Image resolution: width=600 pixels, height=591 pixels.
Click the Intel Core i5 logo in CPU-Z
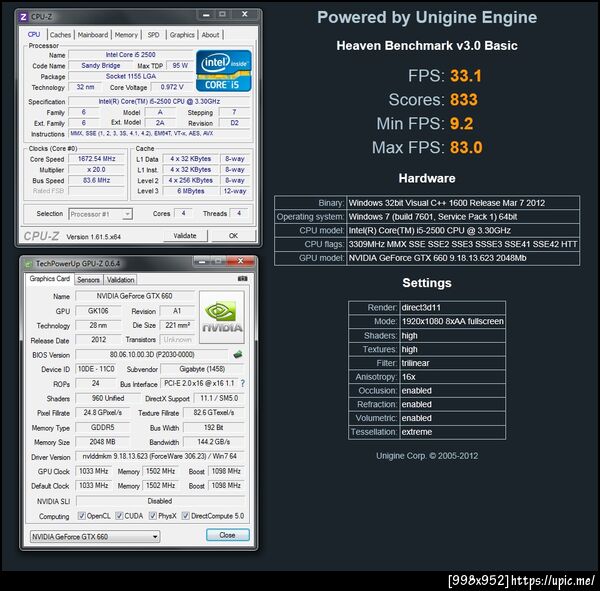[x=223, y=71]
